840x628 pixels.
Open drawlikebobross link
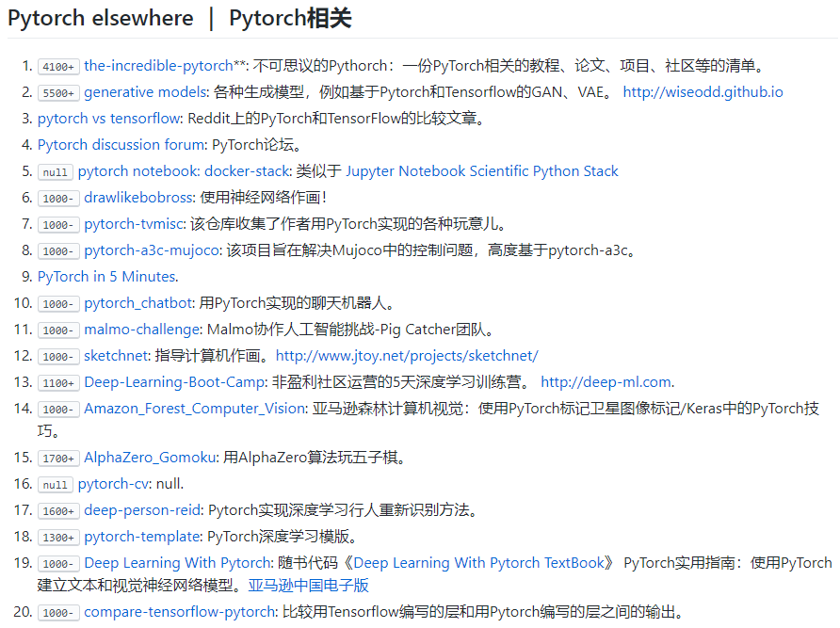pos(138,198)
